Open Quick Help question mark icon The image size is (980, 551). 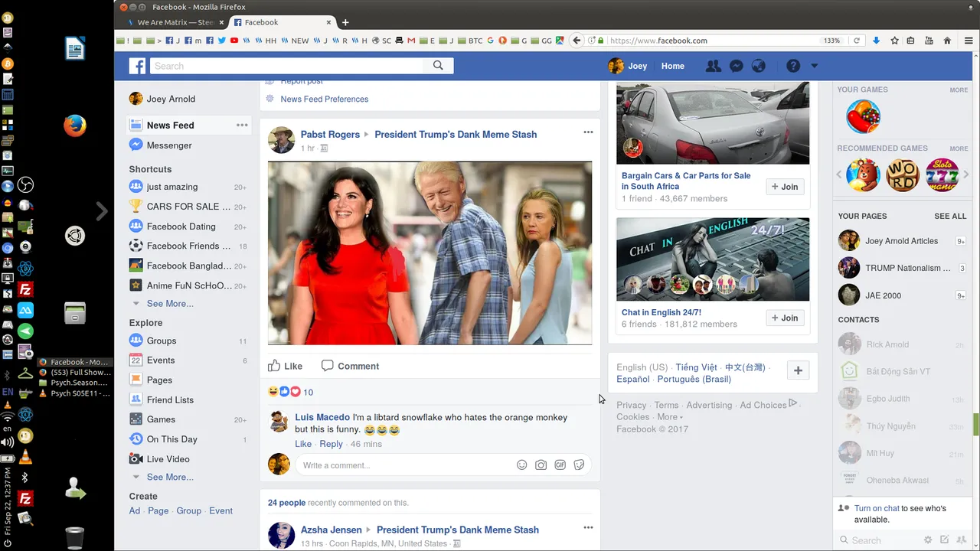point(793,66)
